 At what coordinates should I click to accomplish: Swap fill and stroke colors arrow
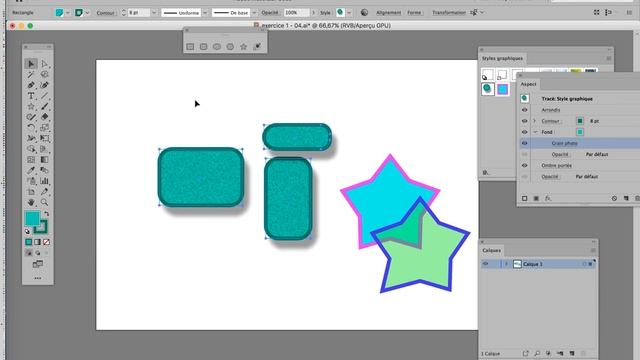47,214
